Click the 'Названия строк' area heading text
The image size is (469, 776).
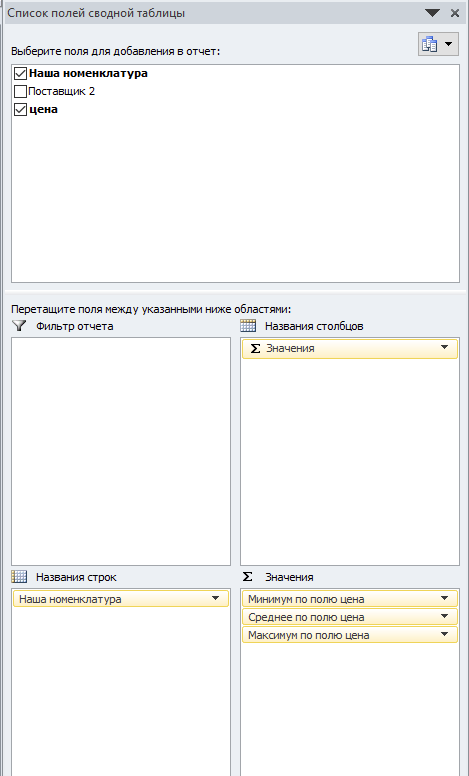[76, 577]
